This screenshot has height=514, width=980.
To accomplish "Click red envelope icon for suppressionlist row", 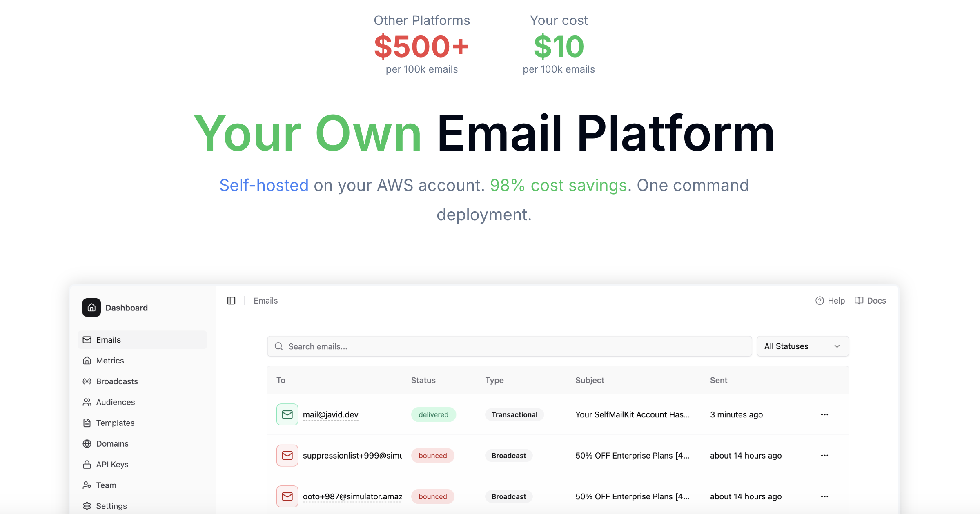I will tap(287, 456).
